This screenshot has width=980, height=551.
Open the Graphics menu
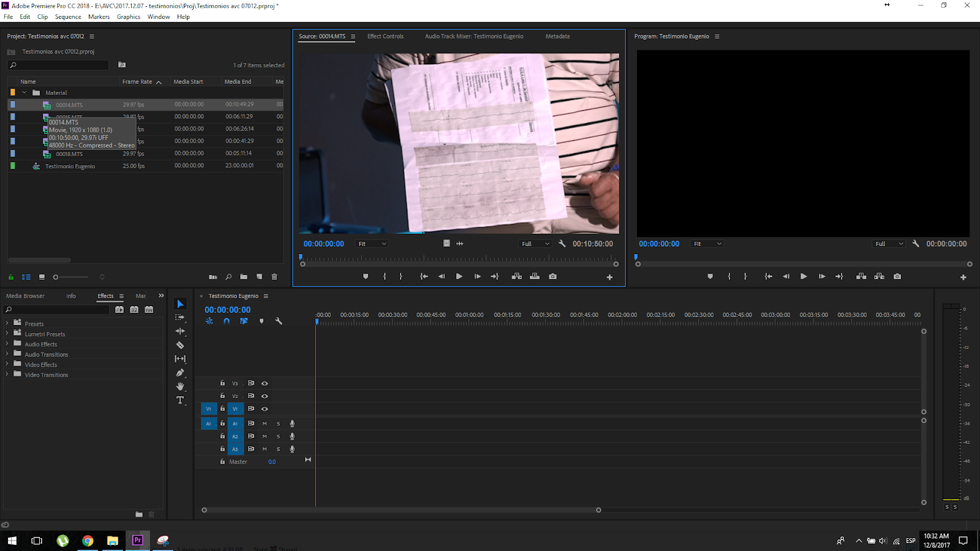coord(129,17)
